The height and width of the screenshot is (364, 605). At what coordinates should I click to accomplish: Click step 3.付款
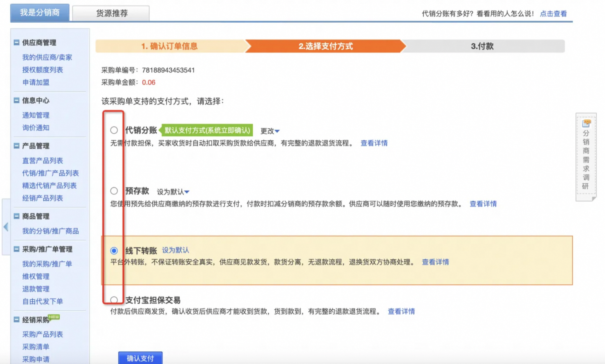click(482, 46)
